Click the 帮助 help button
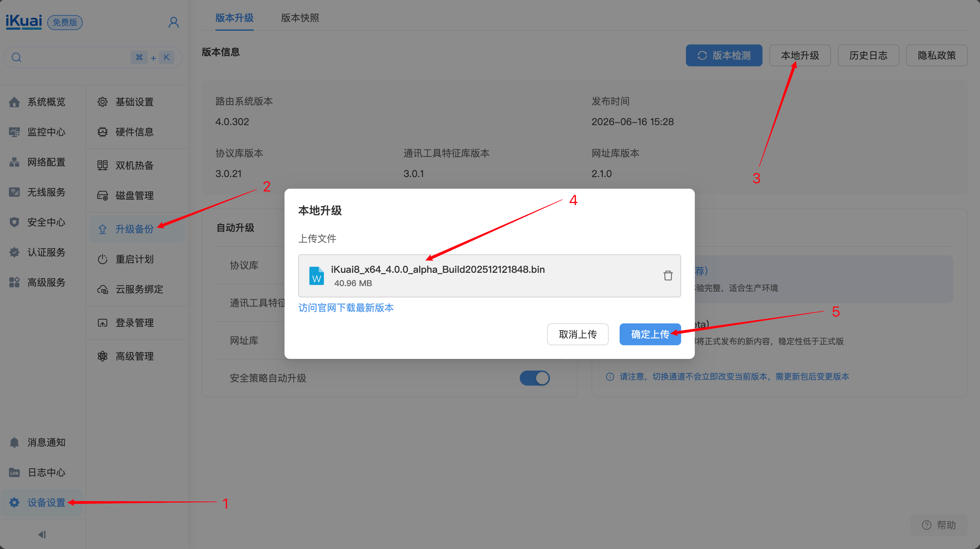The width and height of the screenshot is (980, 549). 939,525
